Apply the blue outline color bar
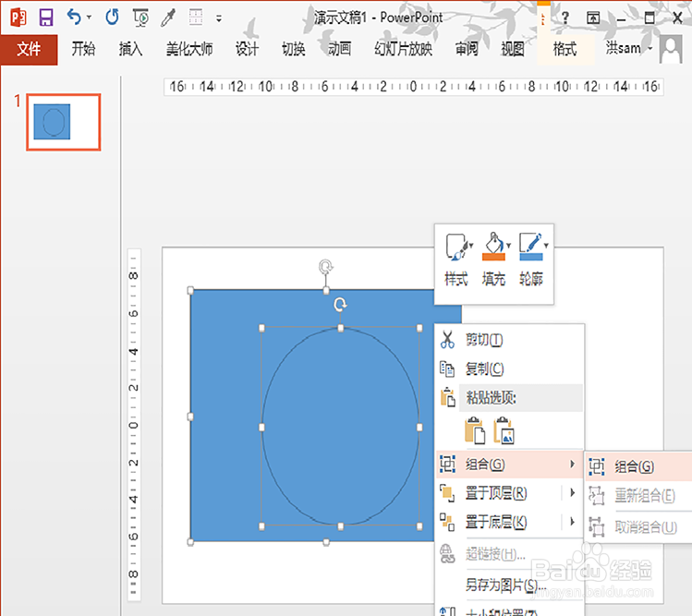The image size is (692, 616). (x=531, y=257)
